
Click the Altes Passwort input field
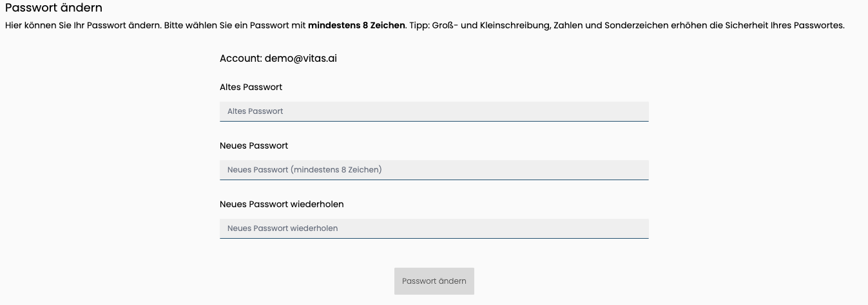434,111
